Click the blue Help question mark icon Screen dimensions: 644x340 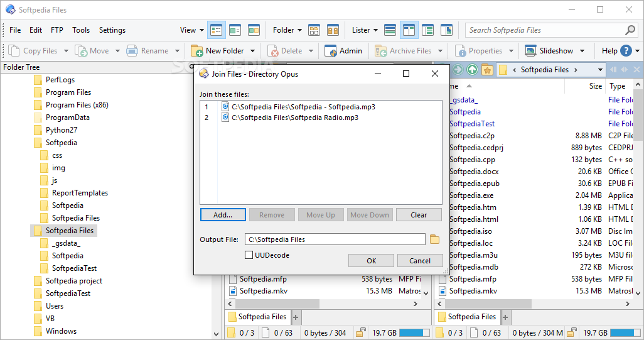point(626,50)
